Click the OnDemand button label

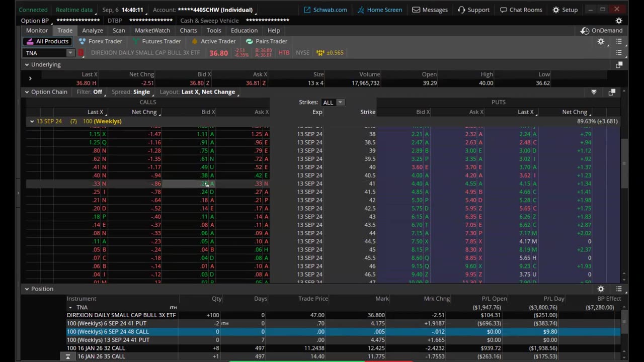[x=607, y=30]
